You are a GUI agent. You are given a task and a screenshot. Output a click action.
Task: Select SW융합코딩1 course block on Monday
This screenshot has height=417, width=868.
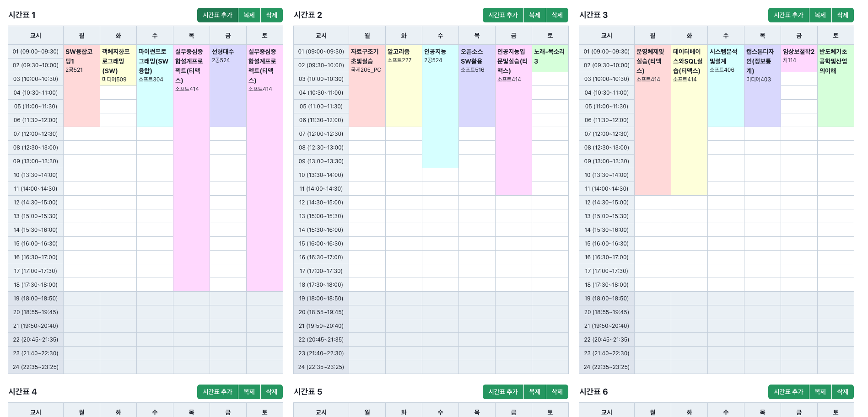(x=81, y=86)
